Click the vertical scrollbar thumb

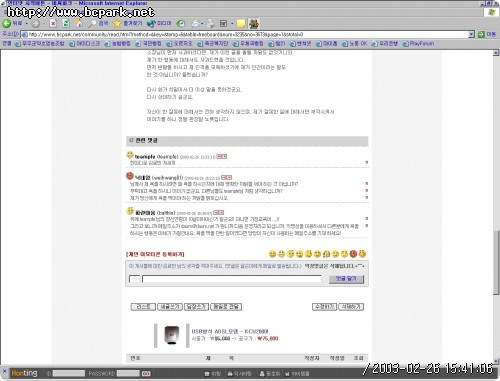[496, 262]
